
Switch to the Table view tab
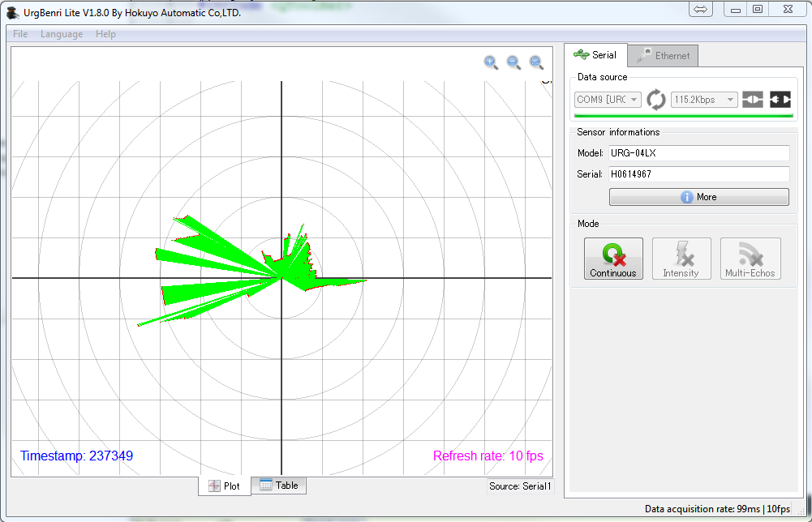[x=279, y=486]
